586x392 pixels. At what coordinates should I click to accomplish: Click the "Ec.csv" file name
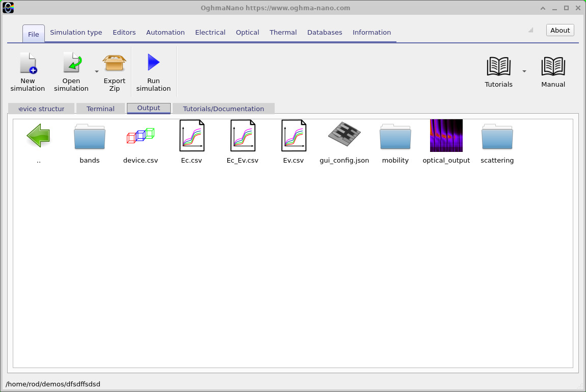point(192,160)
